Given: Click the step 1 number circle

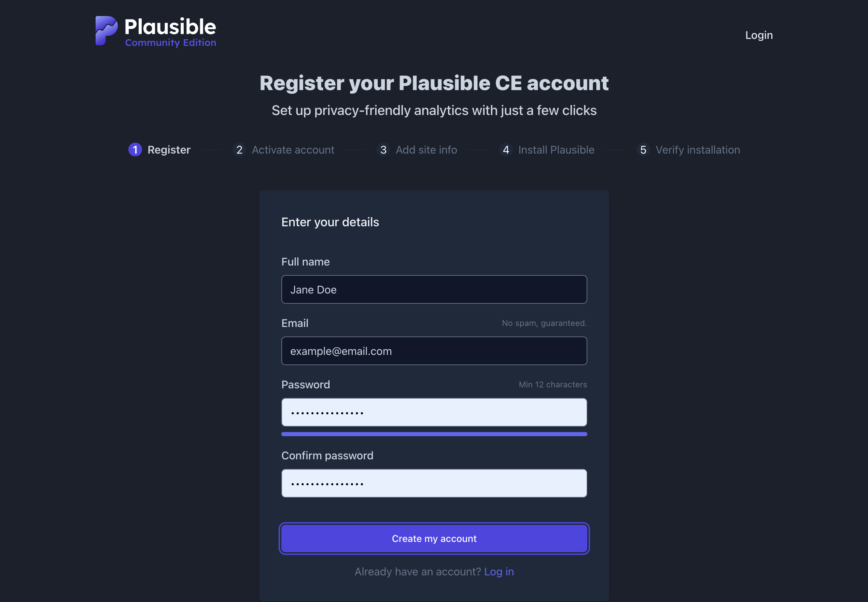Looking at the screenshot, I should point(135,150).
